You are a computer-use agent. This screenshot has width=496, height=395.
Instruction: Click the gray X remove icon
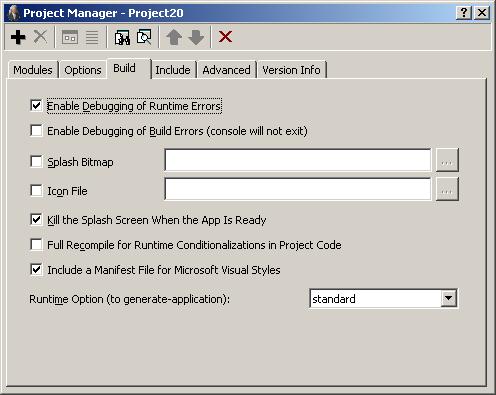tap(41, 37)
